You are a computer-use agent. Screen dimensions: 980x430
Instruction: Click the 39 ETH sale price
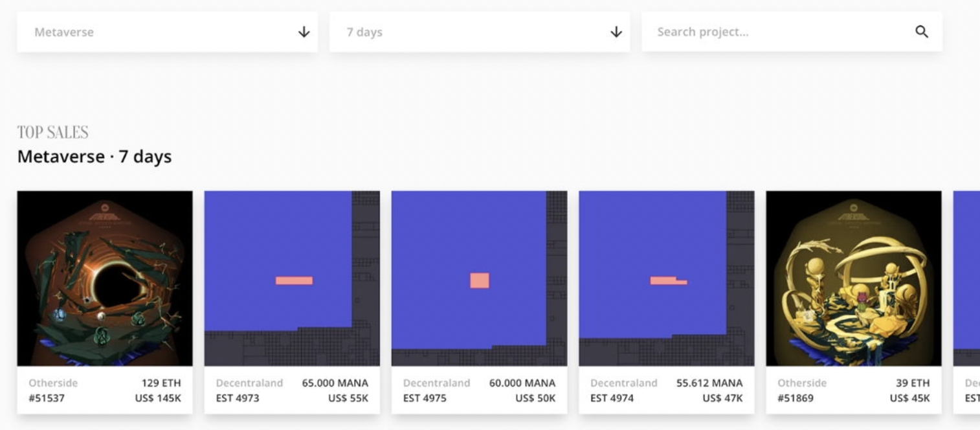point(913,383)
